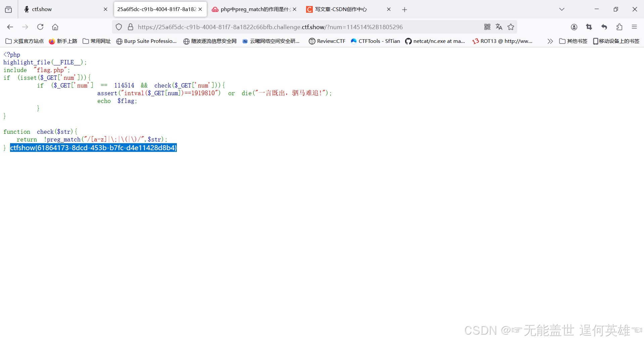Image resolution: width=644 pixels, height=341 pixels.
Task: Switch to the ctf.show tab
Action: tap(65, 9)
